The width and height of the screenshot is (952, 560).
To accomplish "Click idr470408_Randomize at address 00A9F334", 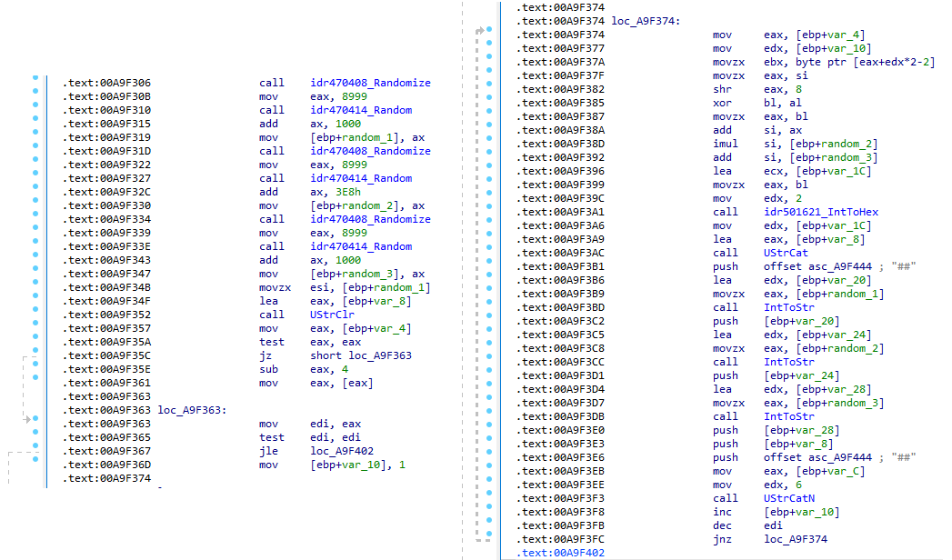I will 370,219.
